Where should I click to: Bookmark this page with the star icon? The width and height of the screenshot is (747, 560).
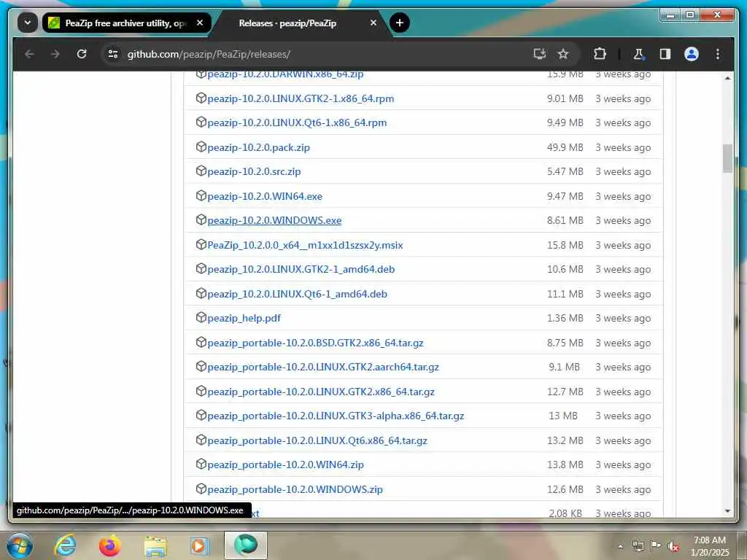pos(563,54)
